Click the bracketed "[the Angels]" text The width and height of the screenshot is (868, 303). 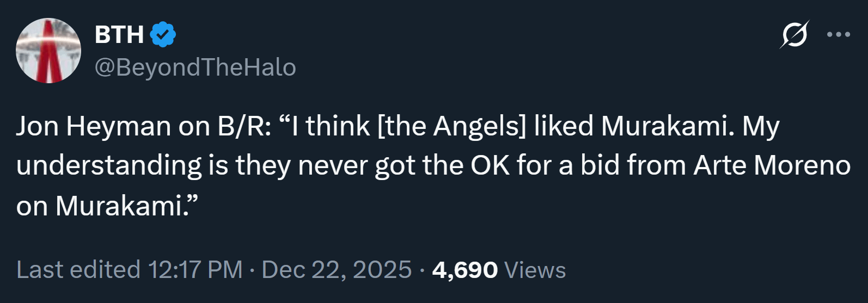452,126
